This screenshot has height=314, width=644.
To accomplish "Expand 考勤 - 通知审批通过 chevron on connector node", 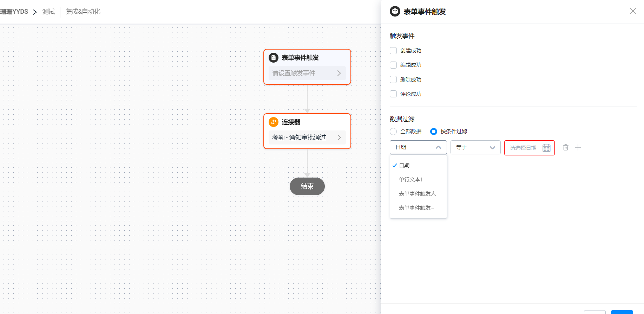I will [x=339, y=137].
